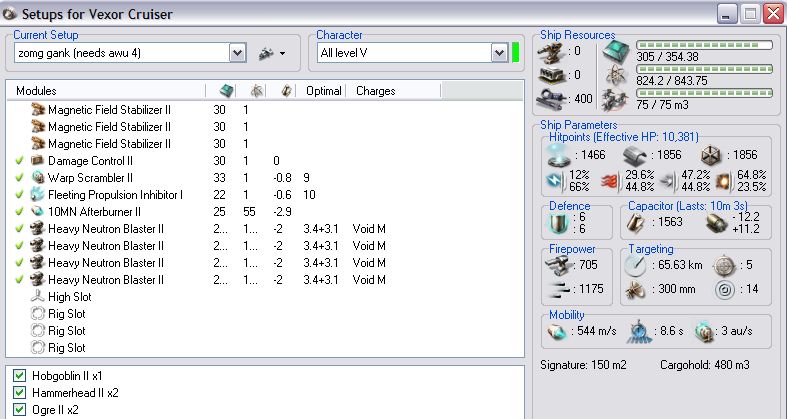Click the turret firepower icon showing 705
The image size is (787, 419).
pyautogui.click(x=559, y=264)
